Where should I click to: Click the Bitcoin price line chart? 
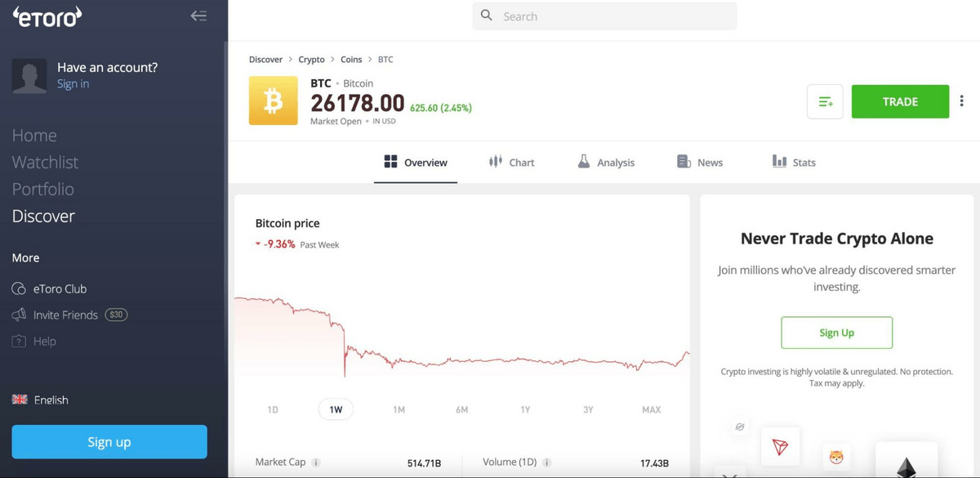point(462,335)
